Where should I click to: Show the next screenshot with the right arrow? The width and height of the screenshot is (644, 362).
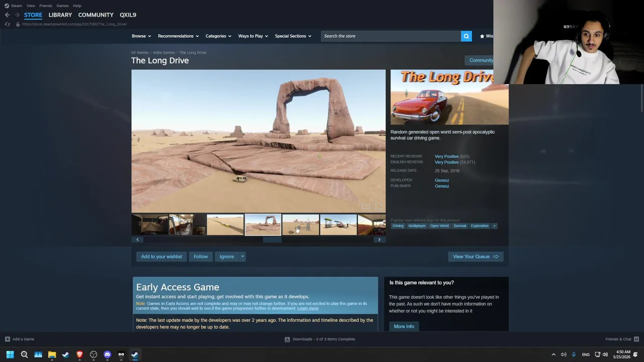379,239
